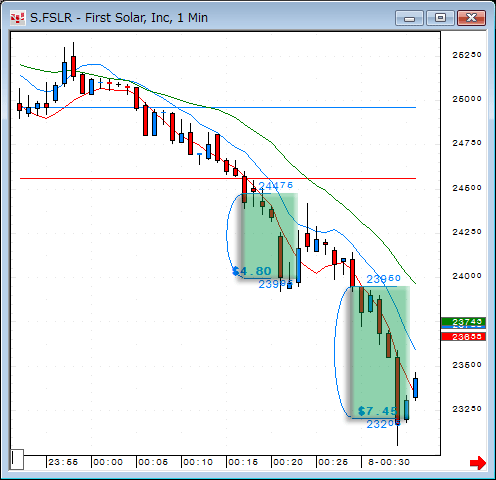Minimize the First Solar chart window
Viewport: 496px width, 480px height.
(x=409, y=18)
